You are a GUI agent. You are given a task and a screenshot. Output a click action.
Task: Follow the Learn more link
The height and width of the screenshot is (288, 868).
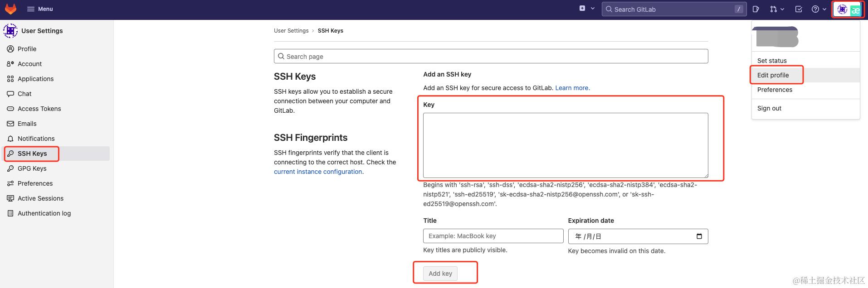coord(572,88)
